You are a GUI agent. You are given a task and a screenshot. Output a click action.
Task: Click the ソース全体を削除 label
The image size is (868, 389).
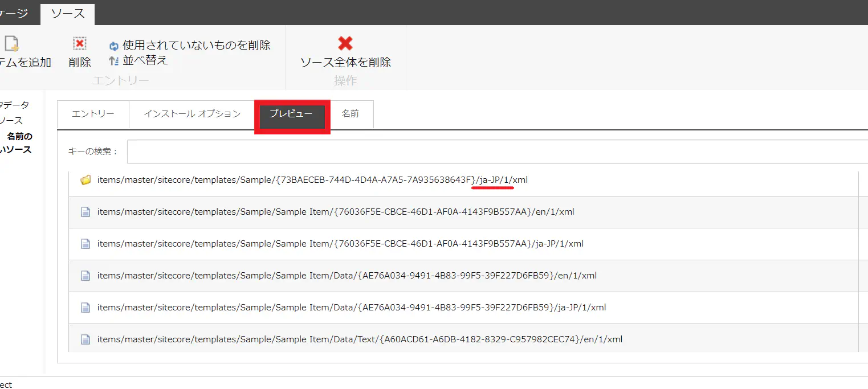[x=345, y=62]
